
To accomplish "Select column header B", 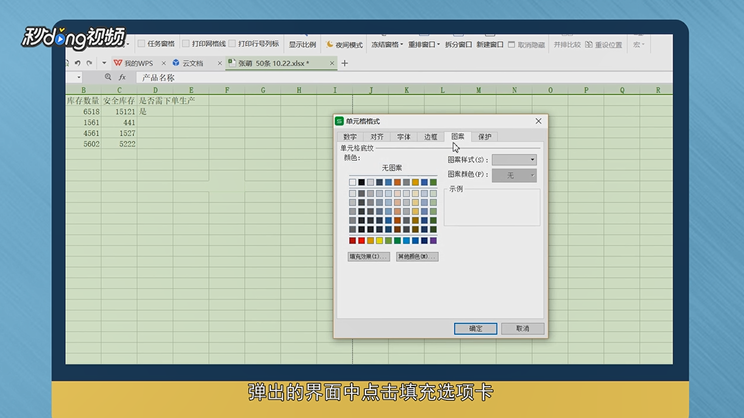I will (x=84, y=90).
